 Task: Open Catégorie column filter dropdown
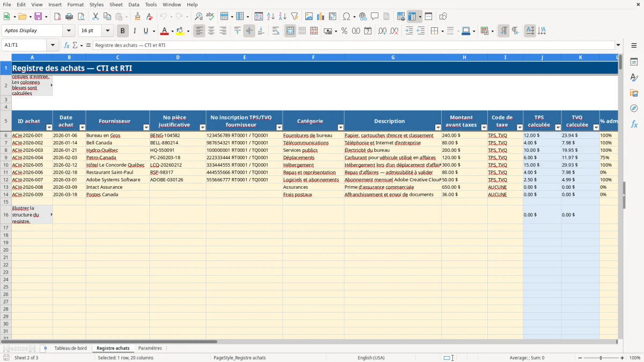click(340, 128)
